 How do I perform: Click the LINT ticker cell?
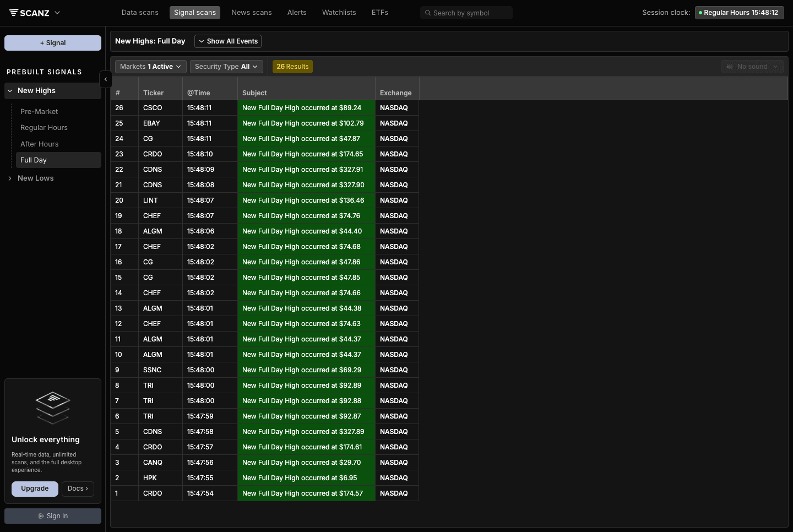pyautogui.click(x=160, y=200)
